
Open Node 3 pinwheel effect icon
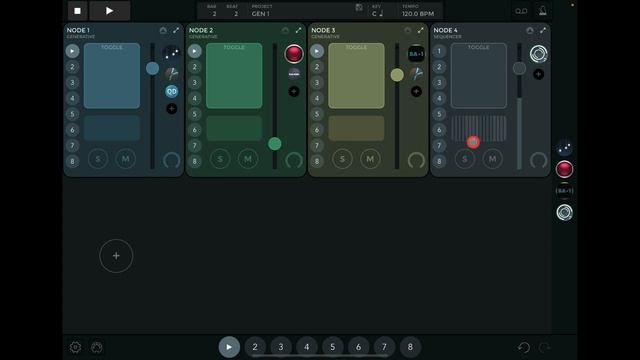[x=416, y=74]
